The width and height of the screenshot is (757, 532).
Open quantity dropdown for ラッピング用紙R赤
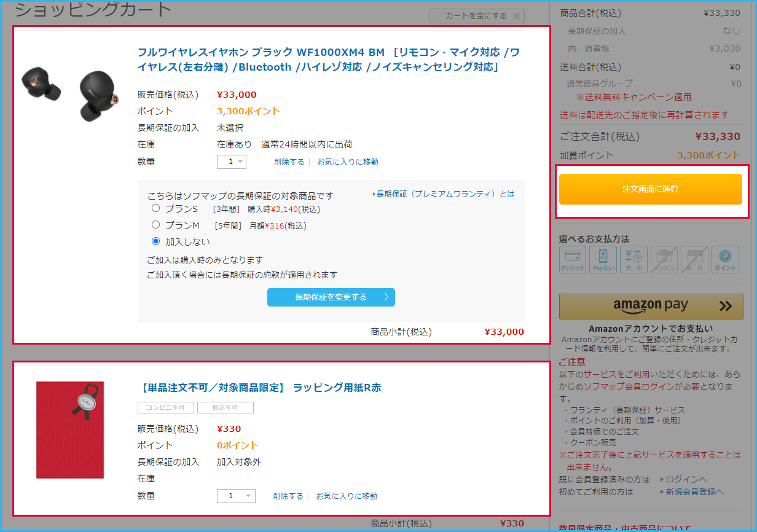tap(236, 496)
